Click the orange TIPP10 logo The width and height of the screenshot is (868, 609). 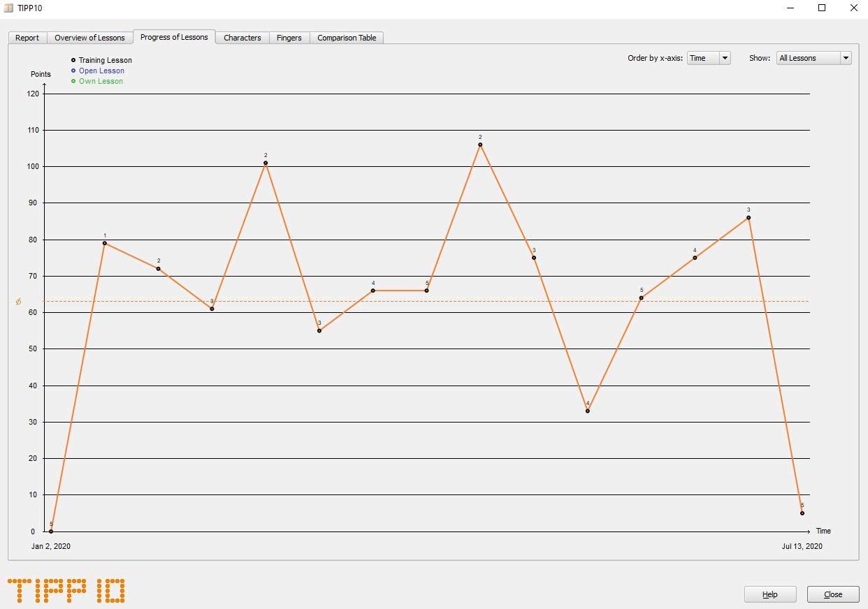tap(66, 590)
